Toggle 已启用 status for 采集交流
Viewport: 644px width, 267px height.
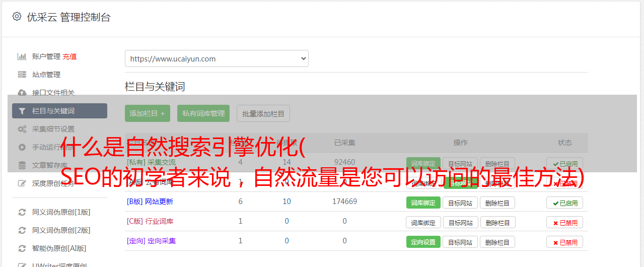click(565, 164)
